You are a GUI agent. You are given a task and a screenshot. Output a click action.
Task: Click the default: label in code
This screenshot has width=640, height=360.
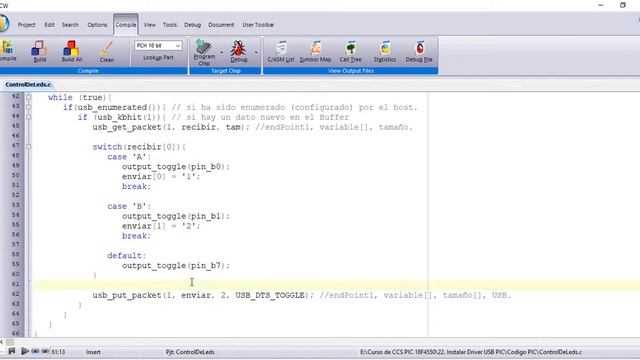click(x=127, y=256)
